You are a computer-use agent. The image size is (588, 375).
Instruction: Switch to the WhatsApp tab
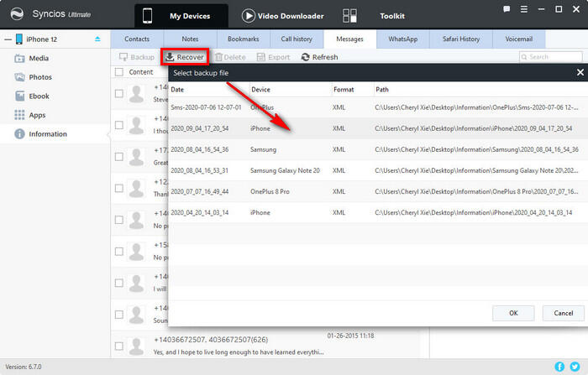coord(403,39)
